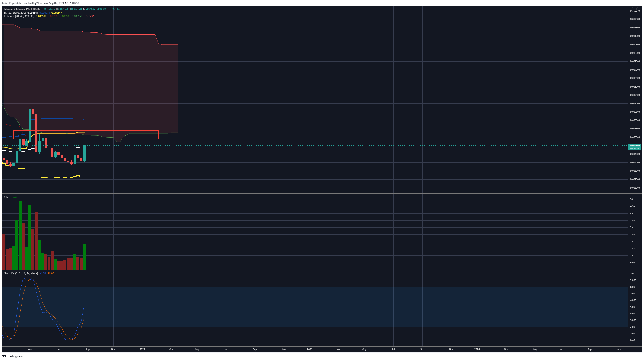
Task: Select the Ichimoku (20, 60, 120, 30) legend
Action: (19, 16)
